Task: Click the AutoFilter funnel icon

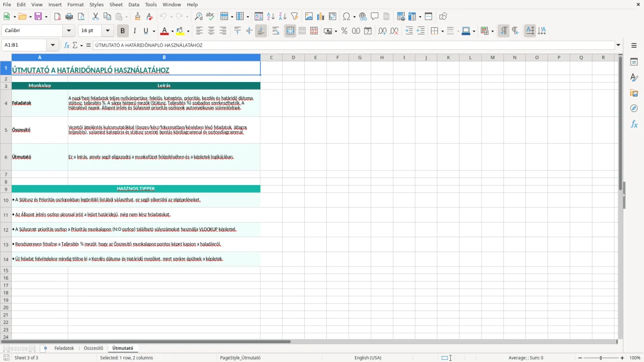Action: [x=295, y=17]
